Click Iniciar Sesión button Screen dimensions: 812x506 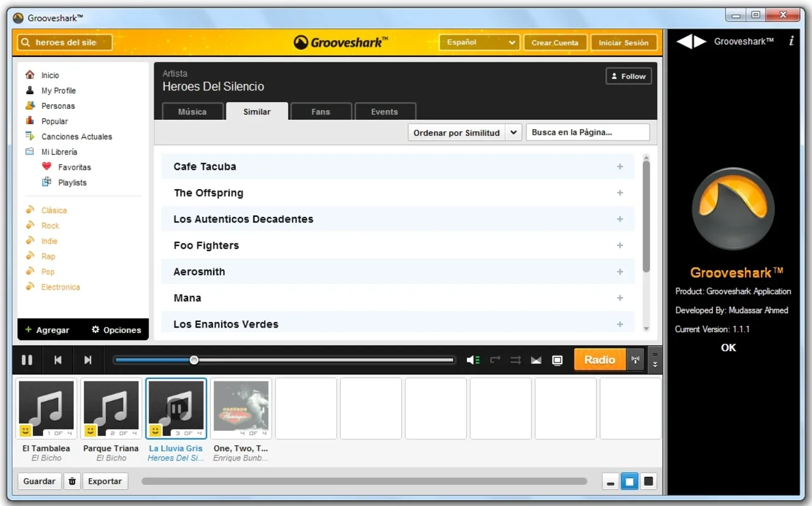624,42
